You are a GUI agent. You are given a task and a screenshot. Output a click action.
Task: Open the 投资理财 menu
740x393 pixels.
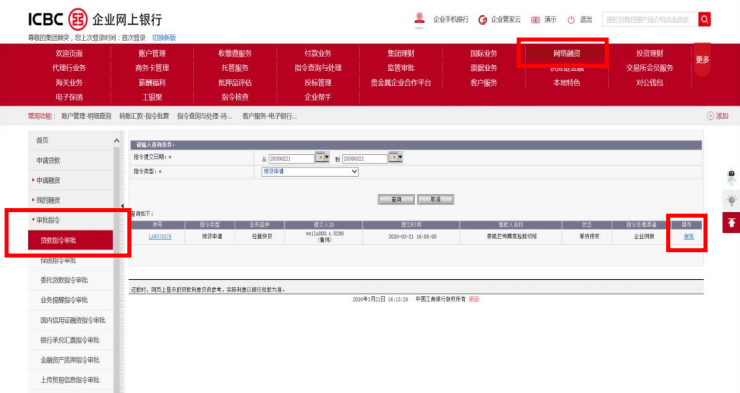pos(649,54)
